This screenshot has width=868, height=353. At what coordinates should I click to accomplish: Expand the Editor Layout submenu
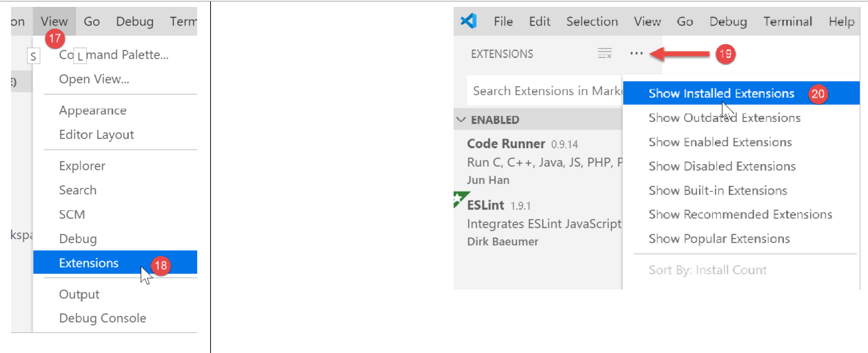pos(97,134)
